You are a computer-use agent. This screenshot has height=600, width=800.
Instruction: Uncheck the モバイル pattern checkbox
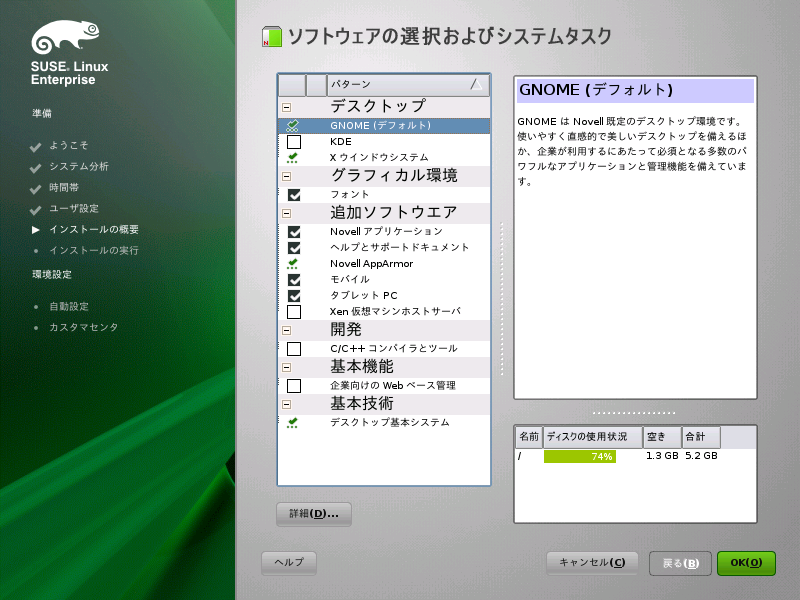[294, 280]
